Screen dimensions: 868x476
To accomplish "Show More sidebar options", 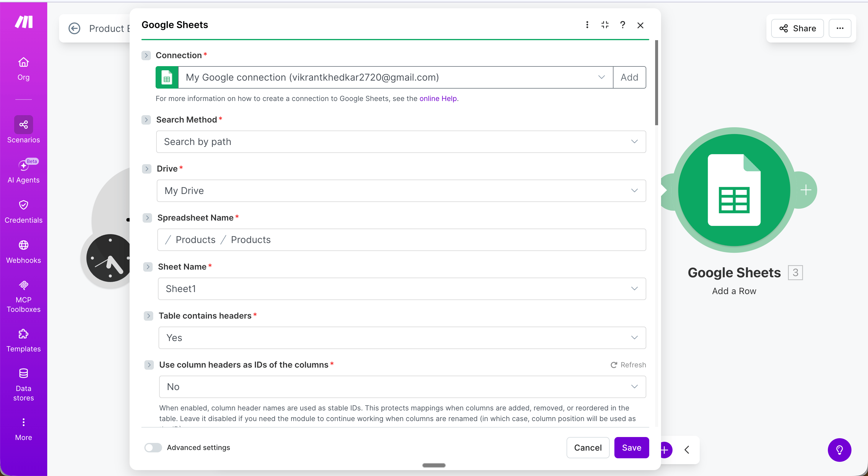I will [x=24, y=429].
